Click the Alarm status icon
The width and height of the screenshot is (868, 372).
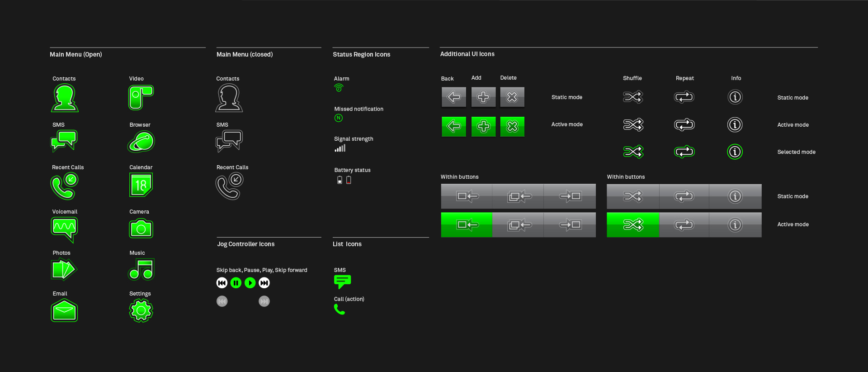(x=339, y=88)
